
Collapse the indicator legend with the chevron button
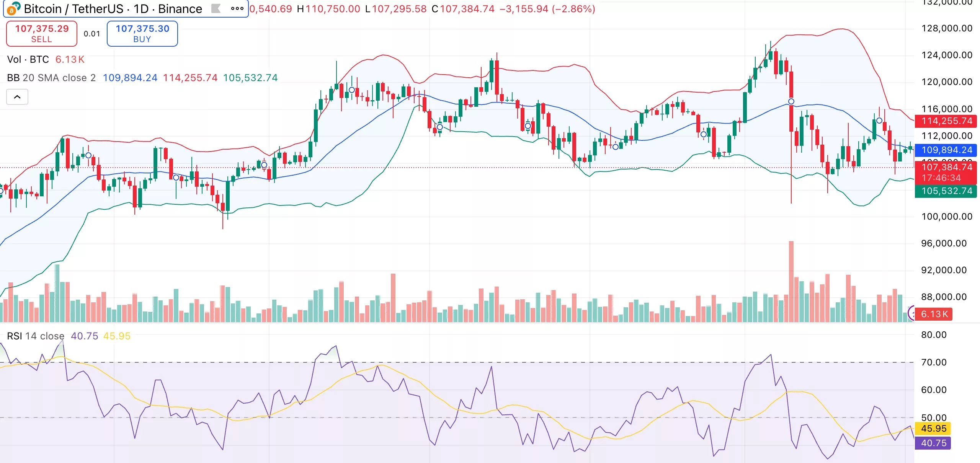17,97
